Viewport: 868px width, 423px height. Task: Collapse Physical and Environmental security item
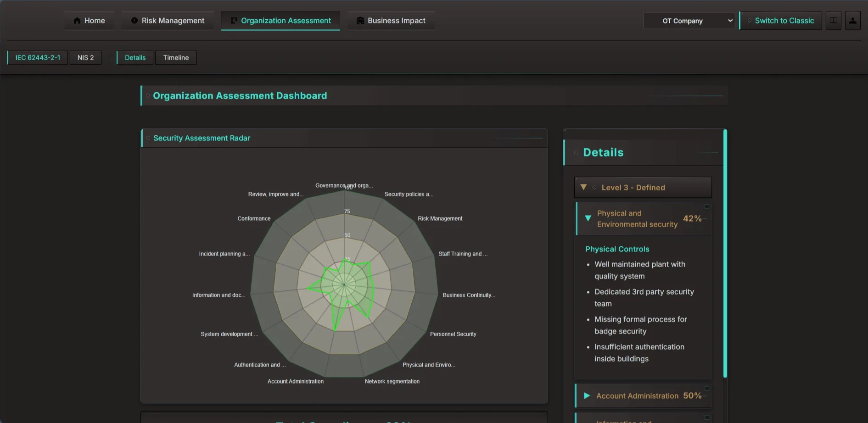[588, 218]
